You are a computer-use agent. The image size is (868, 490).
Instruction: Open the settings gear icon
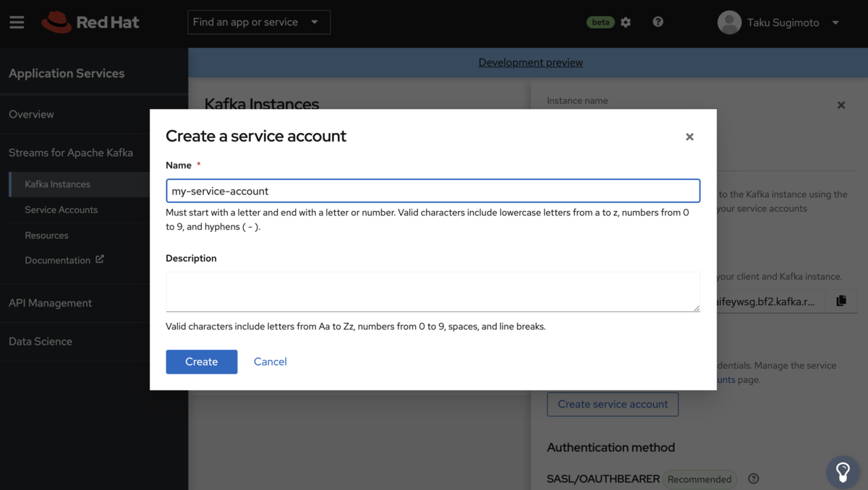tap(626, 22)
